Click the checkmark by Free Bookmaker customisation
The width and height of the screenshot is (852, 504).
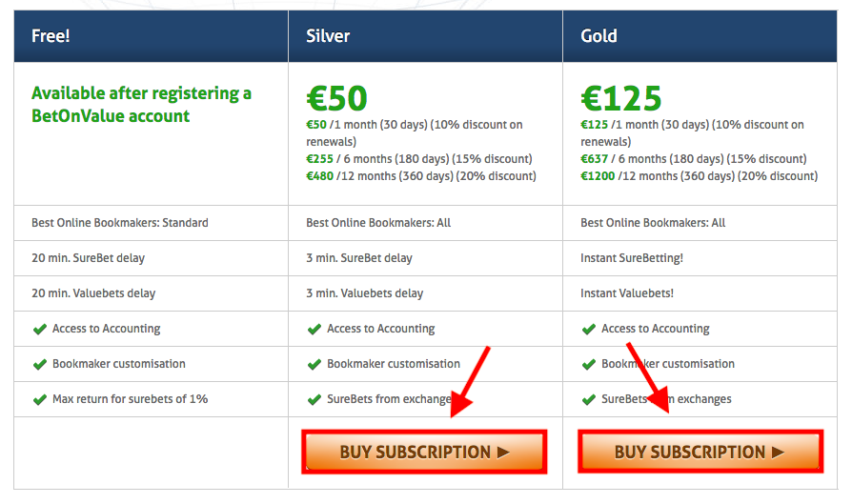pos(40,364)
